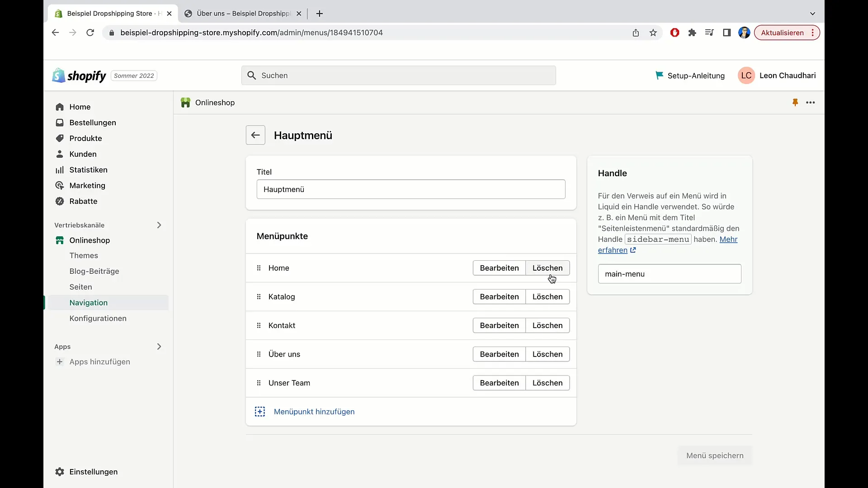Click the pin/bookmark icon top right

(x=795, y=102)
